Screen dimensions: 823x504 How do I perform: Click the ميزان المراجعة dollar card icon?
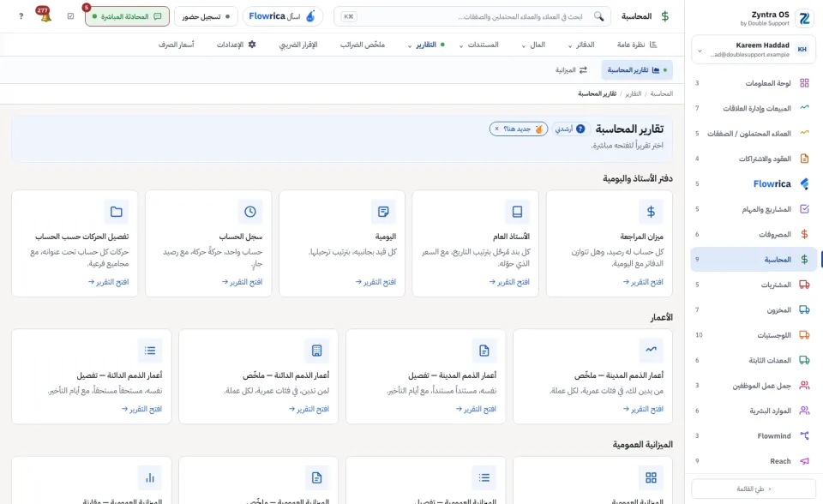pyautogui.click(x=651, y=212)
